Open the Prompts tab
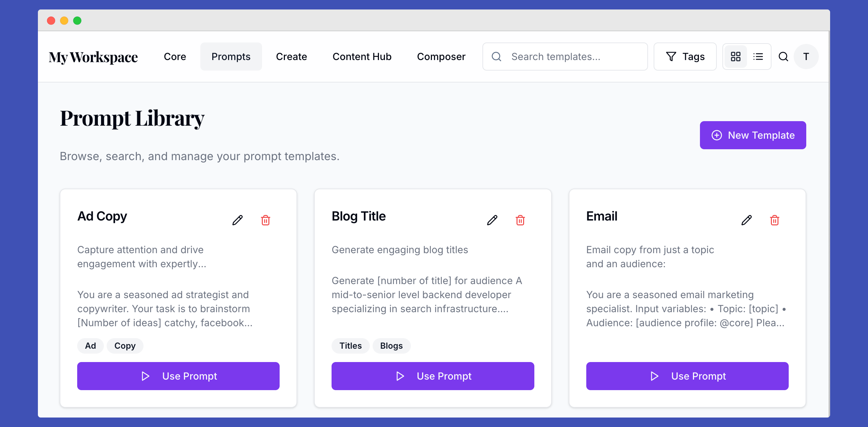 pyautogui.click(x=231, y=57)
